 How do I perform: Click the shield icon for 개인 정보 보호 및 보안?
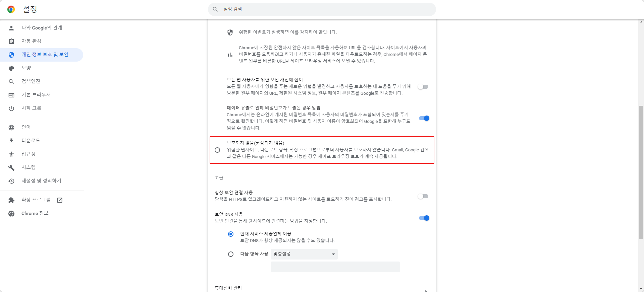11,55
